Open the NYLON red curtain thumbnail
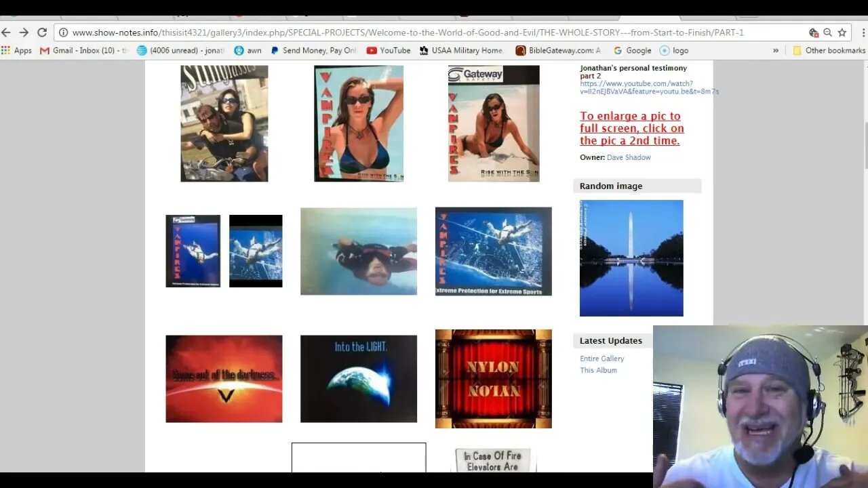The image size is (868, 488). [x=494, y=379]
